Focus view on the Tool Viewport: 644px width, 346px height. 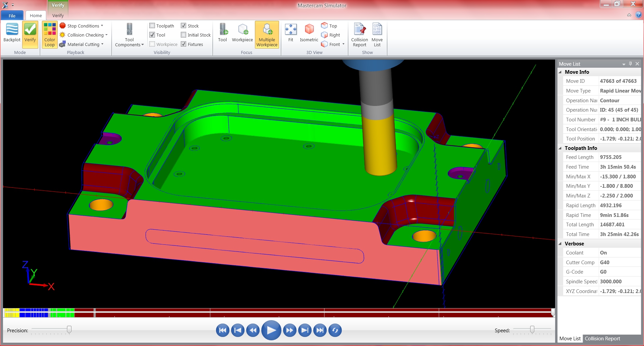[x=222, y=33]
